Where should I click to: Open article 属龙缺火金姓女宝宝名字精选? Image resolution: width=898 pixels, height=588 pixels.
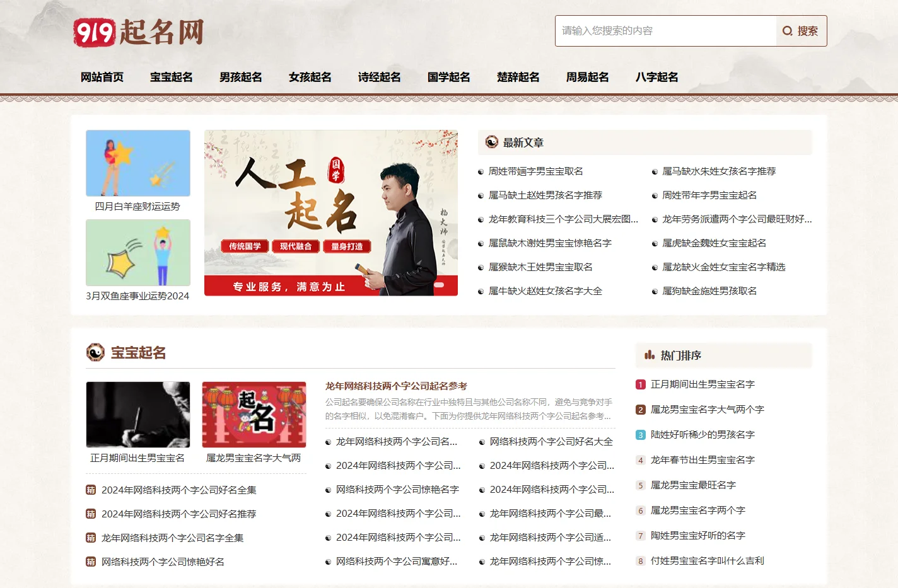pyautogui.click(x=723, y=267)
